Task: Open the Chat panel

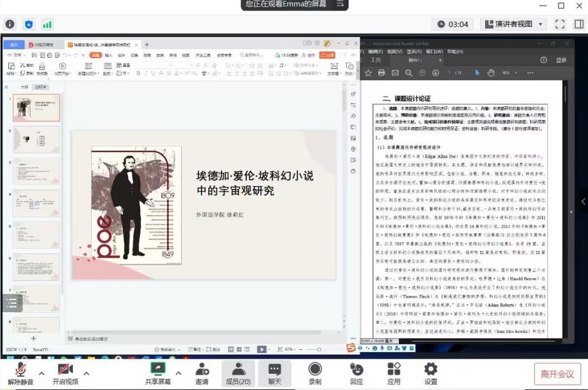Action: 274,369
